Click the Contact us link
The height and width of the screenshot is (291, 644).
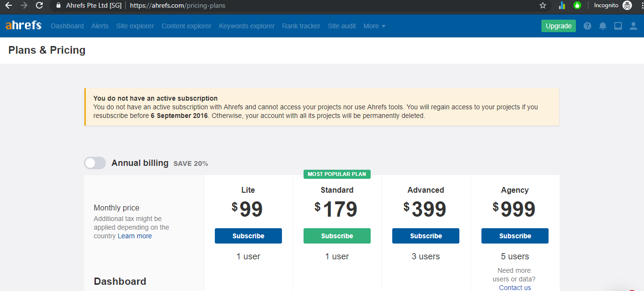515,288
